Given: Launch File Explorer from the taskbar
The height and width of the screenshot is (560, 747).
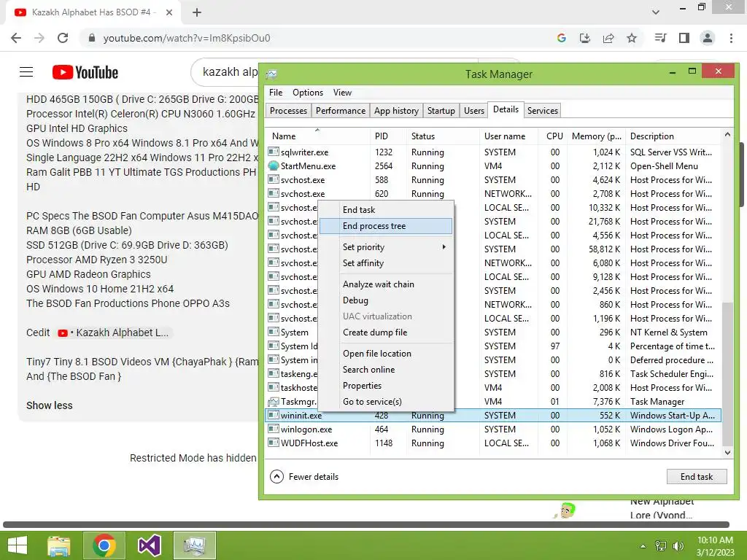Looking at the screenshot, I should tap(59, 545).
